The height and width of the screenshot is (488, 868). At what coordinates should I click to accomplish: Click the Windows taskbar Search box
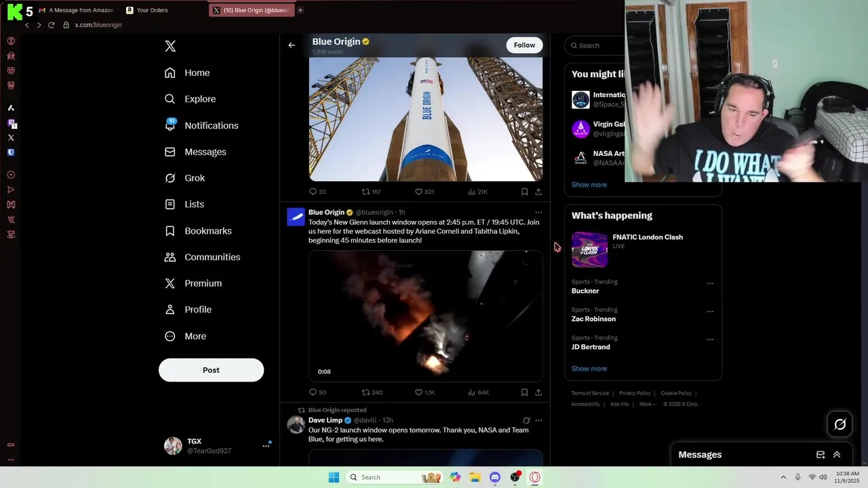395,477
